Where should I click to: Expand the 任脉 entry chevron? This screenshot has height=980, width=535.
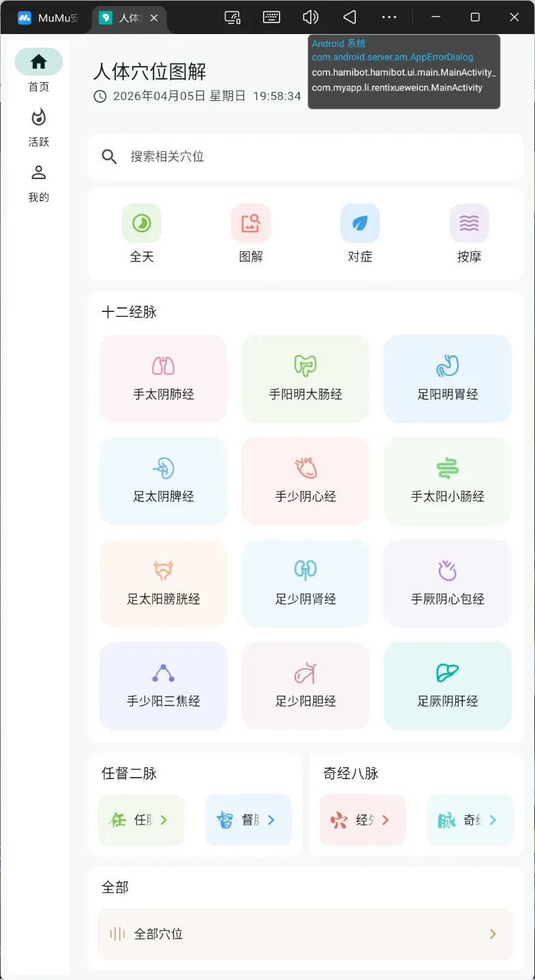pyautogui.click(x=164, y=820)
